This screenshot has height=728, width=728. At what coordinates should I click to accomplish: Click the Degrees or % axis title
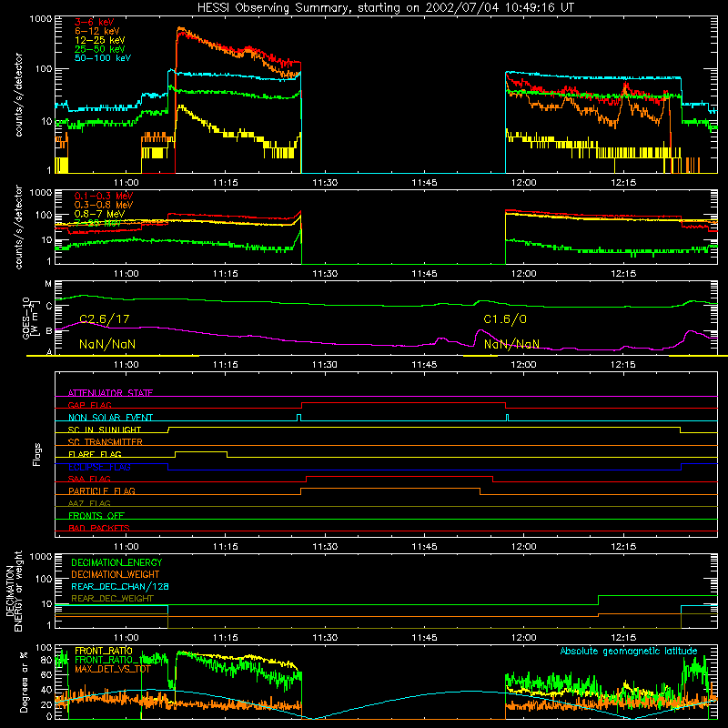coord(24,682)
